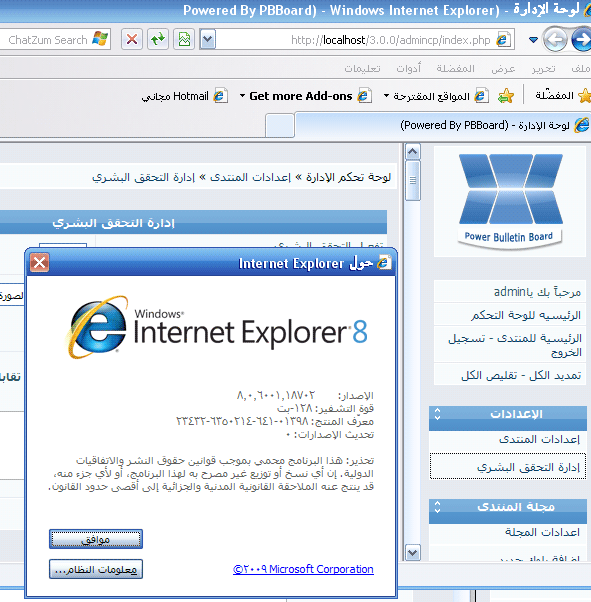This screenshot has height=602, width=591.
Task: Expand Get more Add-ons dropdown arrow
Action: [x=242, y=95]
